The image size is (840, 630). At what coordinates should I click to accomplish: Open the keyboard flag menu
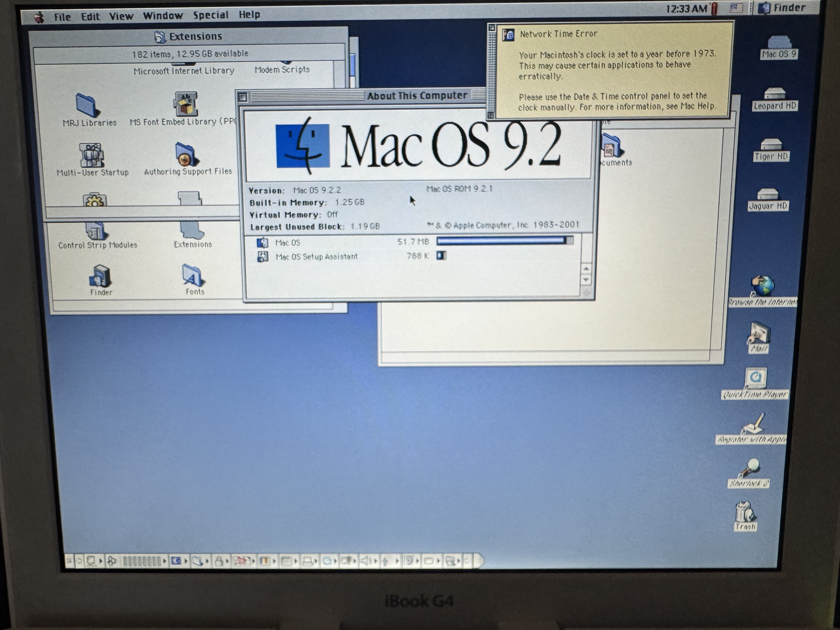pos(737,8)
